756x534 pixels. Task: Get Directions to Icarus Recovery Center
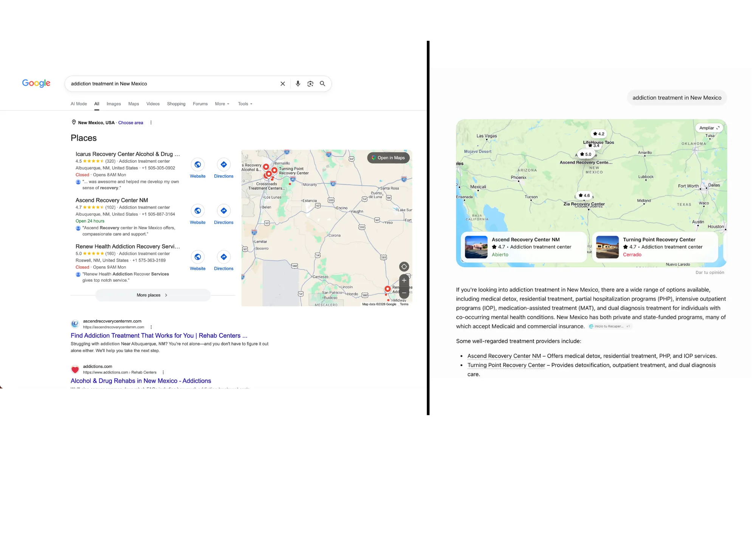(224, 168)
